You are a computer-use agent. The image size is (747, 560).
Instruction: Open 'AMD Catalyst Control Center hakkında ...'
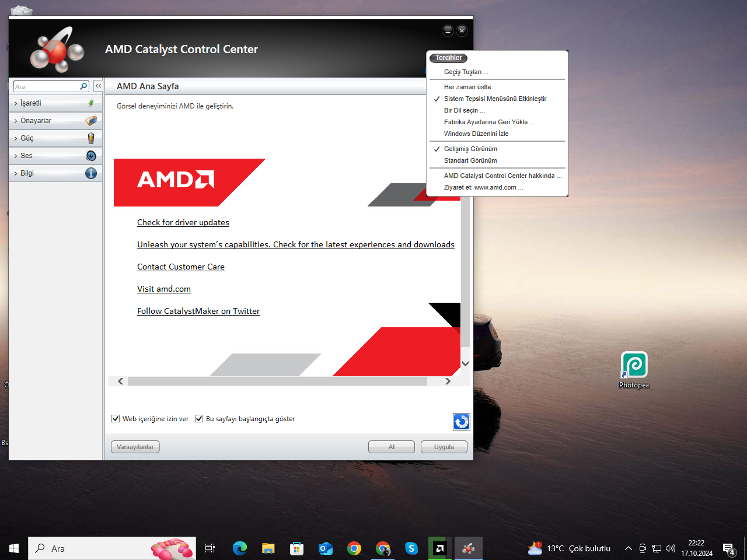coord(502,176)
